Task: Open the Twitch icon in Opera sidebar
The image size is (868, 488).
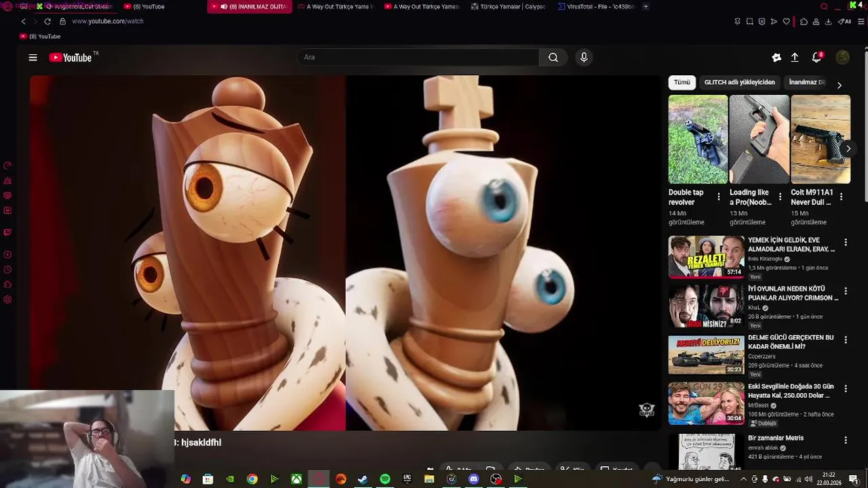Action: click(7, 232)
